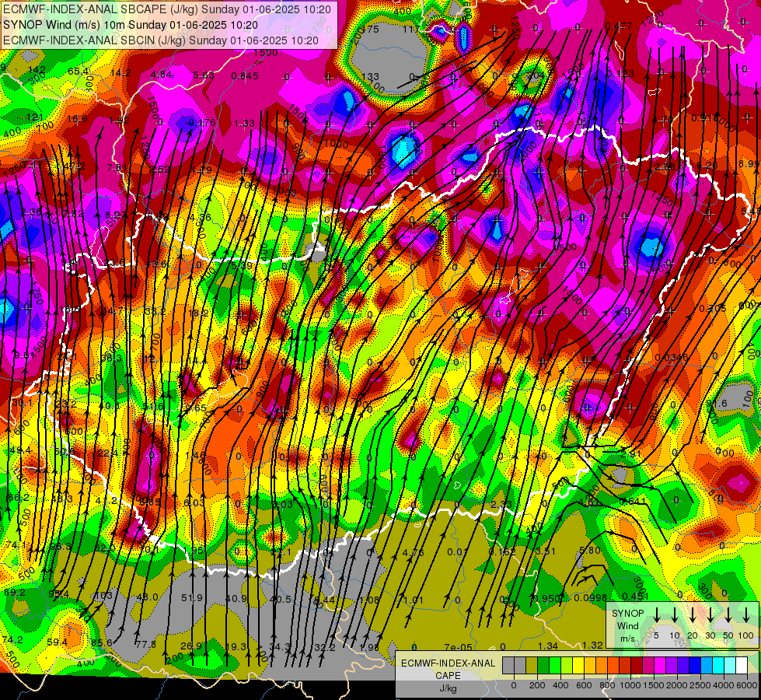Click the '4000' tick label on the CAPE scale
The height and width of the screenshot is (700, 761).
tap(724, 685)
